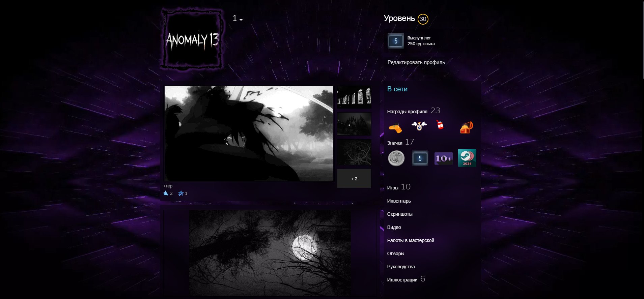Click the star favorite icon under artwork
The image size is (644, 299).
coord(181,193)
